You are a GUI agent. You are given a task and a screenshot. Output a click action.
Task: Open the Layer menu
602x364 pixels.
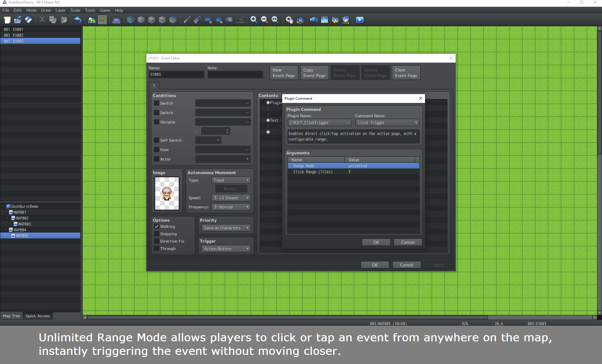coord(61,10)
